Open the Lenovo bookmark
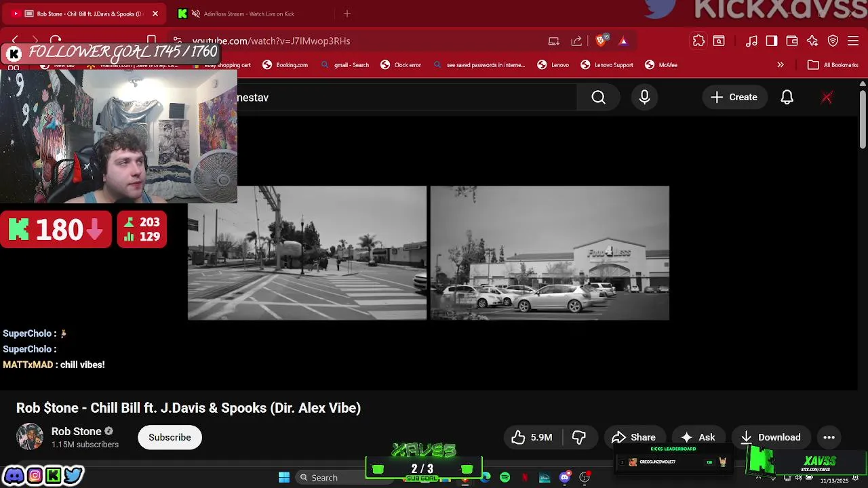The height and width of the screenshot is (488, 868). click(553, 65)
